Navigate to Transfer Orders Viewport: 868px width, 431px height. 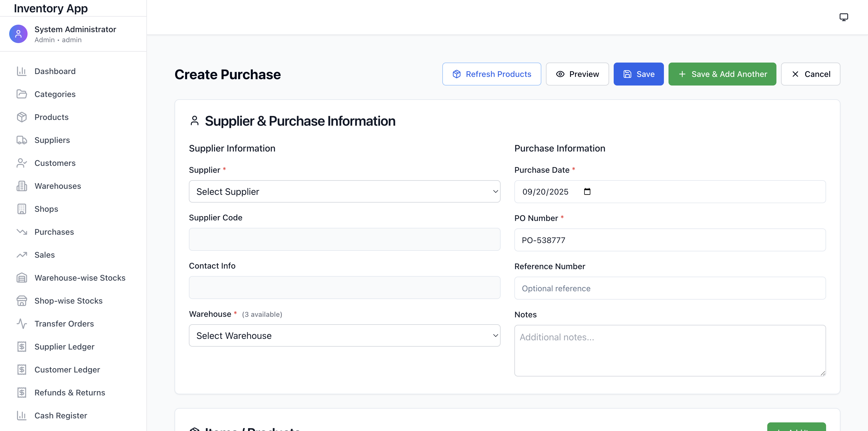[64, 323]
